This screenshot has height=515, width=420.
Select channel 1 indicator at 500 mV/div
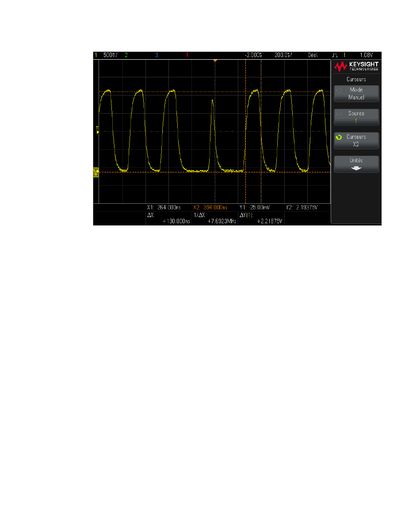[106, 55]
